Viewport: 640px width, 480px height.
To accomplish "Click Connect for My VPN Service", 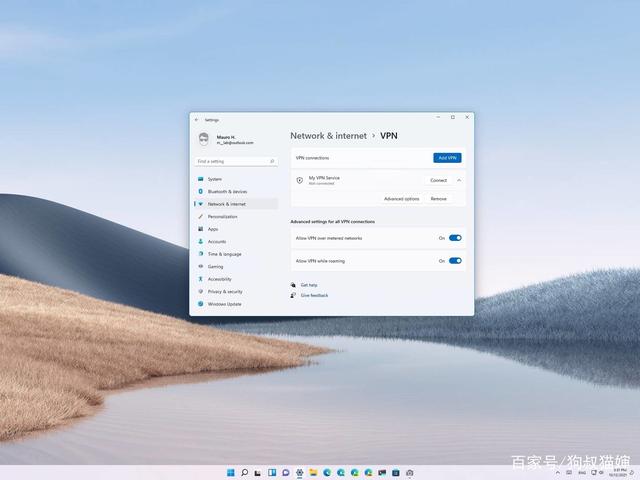I will [438, 180].
